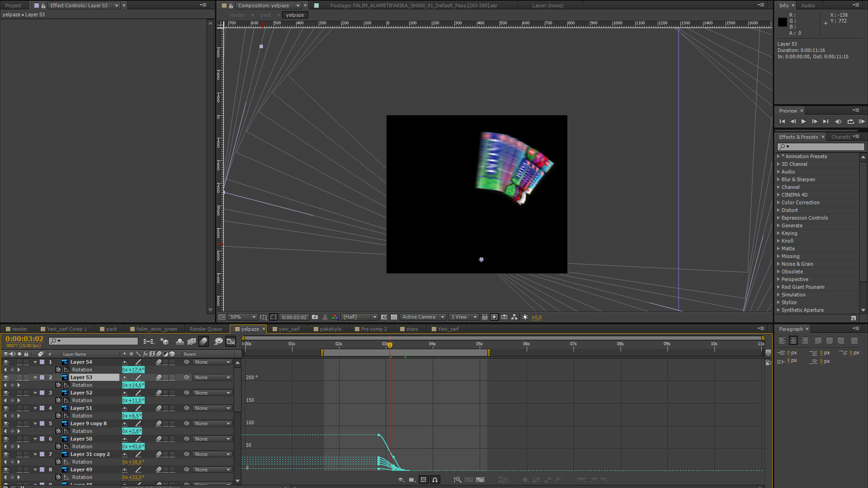Toggle the transparency grid button
Image resolution: width=868 pixels, height=488 pixels.
click(394, 317)
